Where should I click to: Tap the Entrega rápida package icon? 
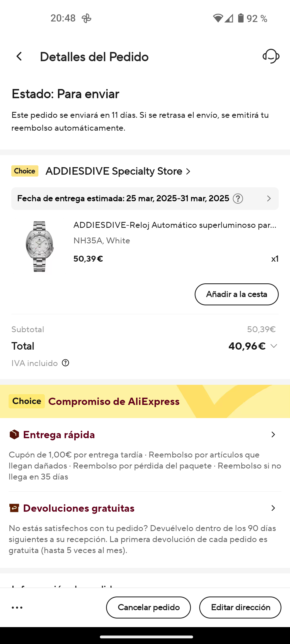coord(14,434)
